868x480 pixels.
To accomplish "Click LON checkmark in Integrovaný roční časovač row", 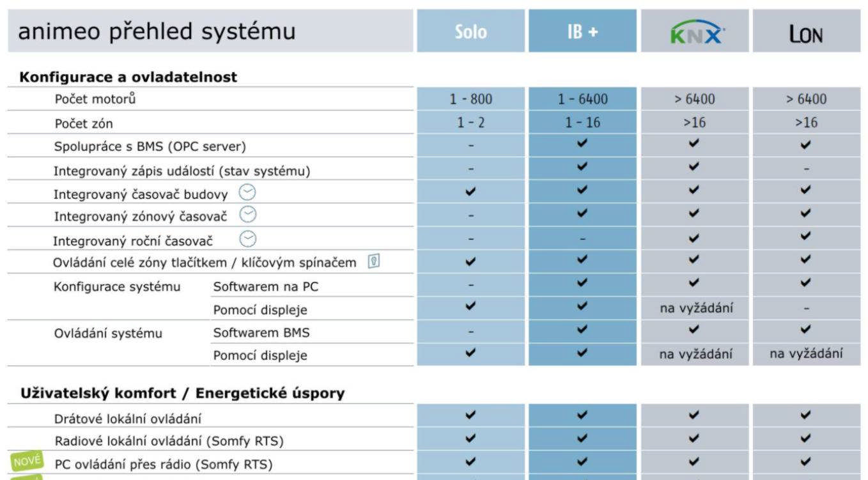I will (x=806, y=240).
